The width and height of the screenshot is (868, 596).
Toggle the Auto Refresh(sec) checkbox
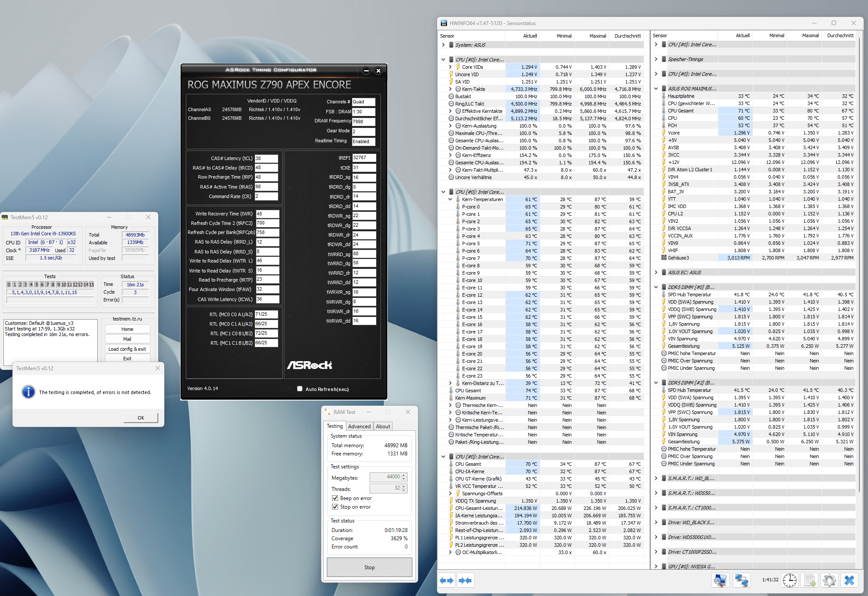(300, 389)
